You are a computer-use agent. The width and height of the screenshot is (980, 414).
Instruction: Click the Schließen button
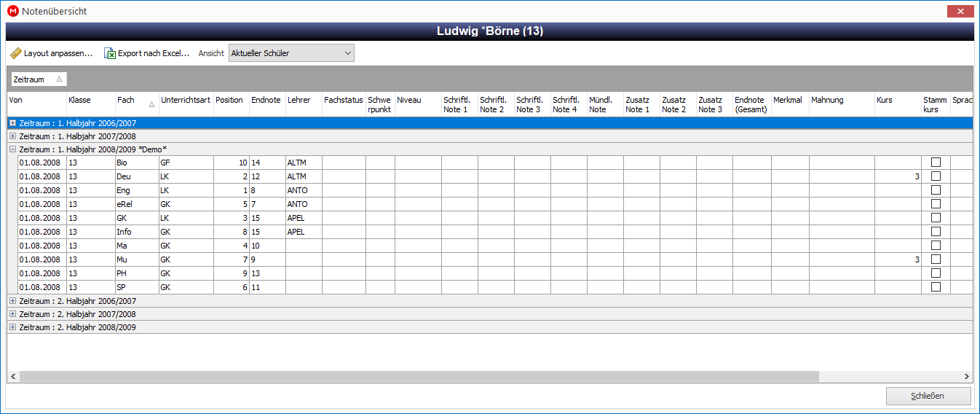click(928, 396)
